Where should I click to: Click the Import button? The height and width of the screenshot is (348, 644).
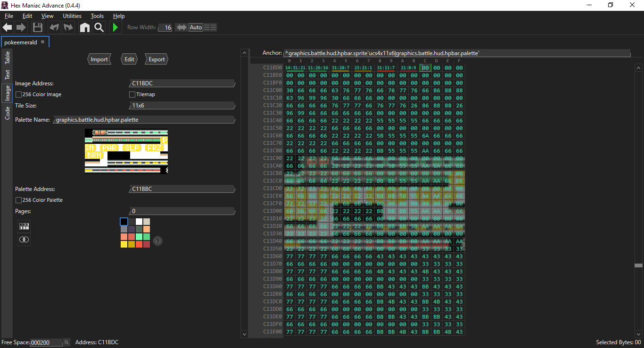coord(99,59)
